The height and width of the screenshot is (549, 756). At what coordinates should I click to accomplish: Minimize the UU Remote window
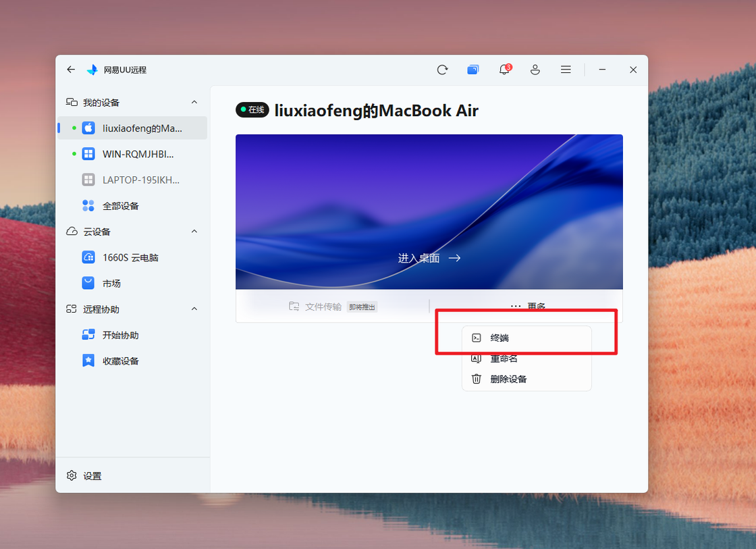coord(602,70)
